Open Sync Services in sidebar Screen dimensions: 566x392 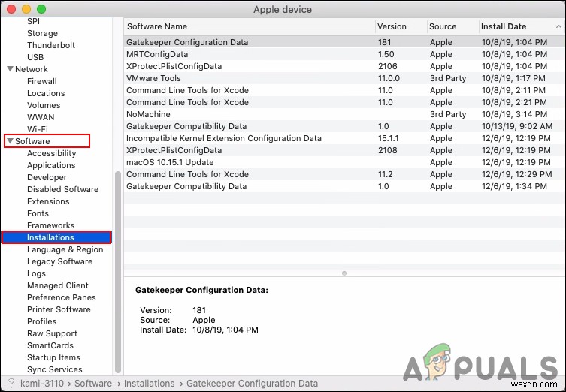[55, 369]
